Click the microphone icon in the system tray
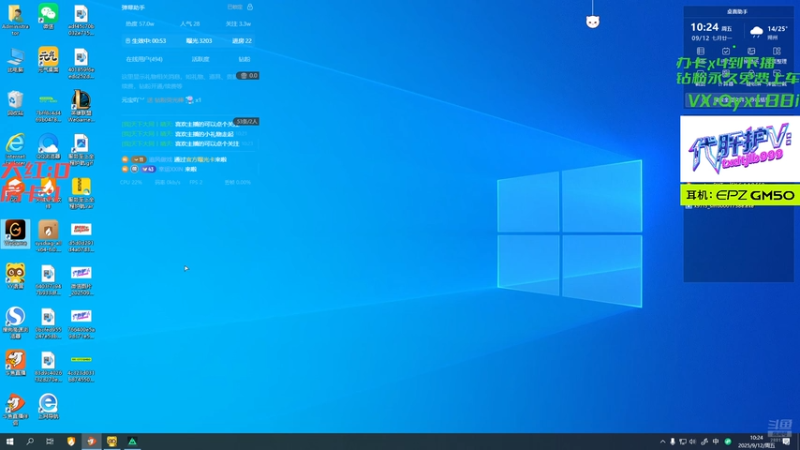Image resolution: width=800 pixels, height=450 pixels. point(672,442)
